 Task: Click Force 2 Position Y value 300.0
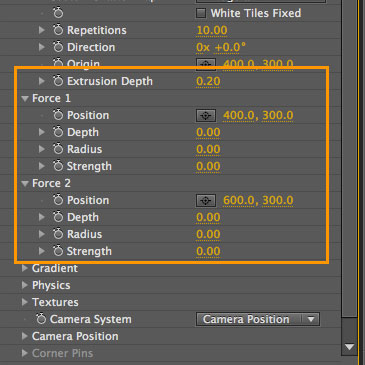tap(278, 200)
